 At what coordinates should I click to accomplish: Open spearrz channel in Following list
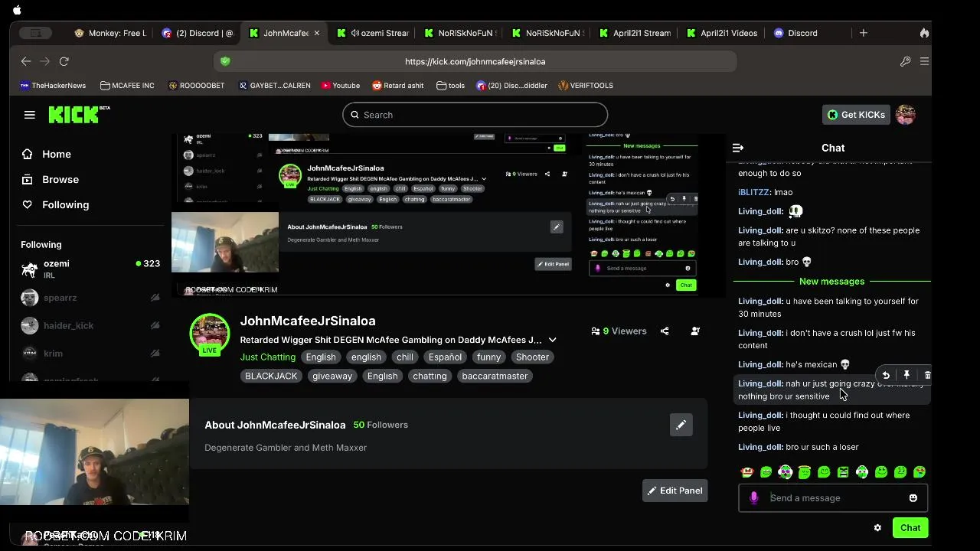point(90,298)
